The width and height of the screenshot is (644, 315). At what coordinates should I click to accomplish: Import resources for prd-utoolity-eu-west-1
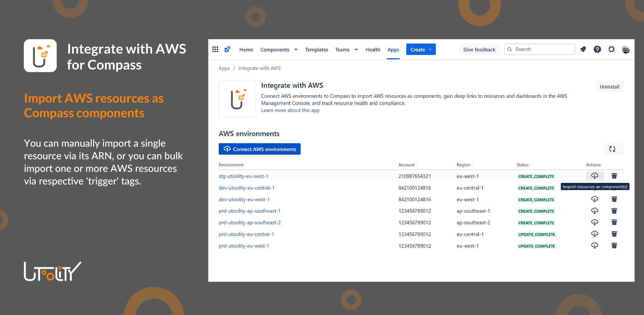coord(595,245)
